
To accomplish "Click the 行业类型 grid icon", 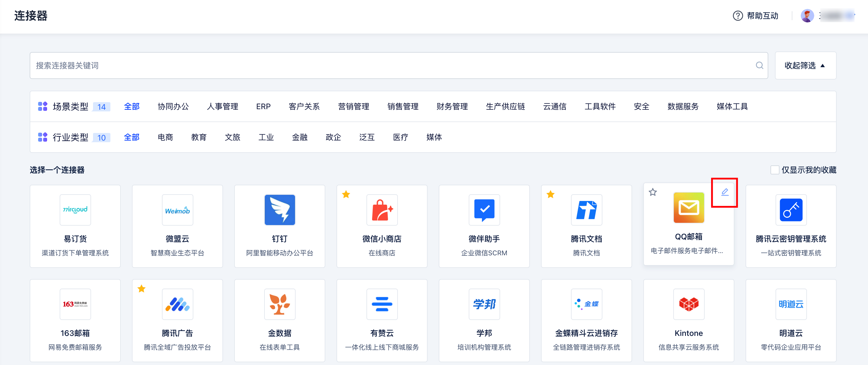I will coord(43,137).
